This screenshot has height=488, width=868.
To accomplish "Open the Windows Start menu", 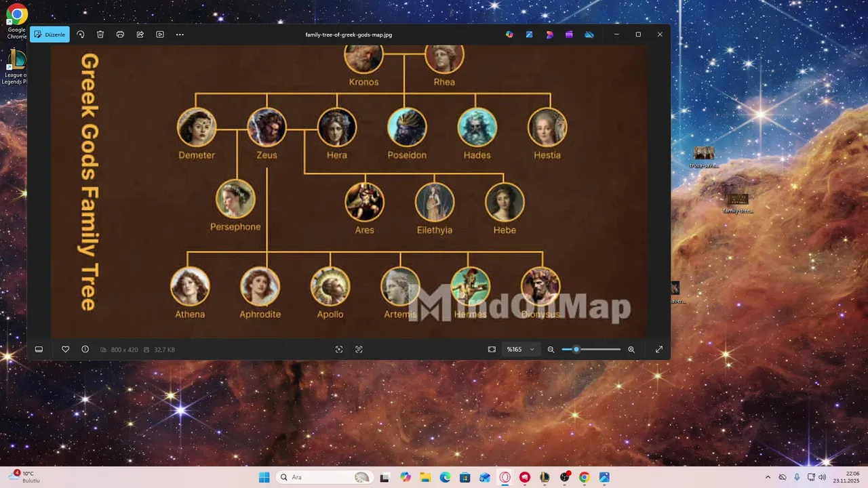I will click(x=264, y=477).
